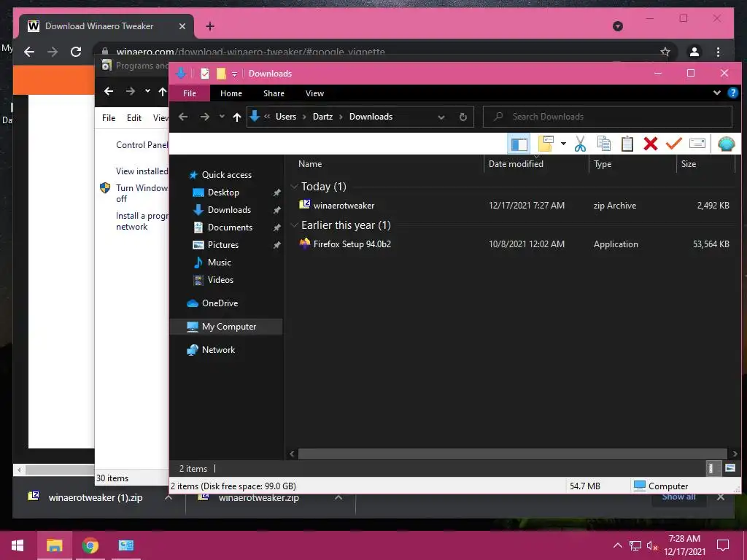Open the address bar history dropdown
747x560 pixels.
441,117
